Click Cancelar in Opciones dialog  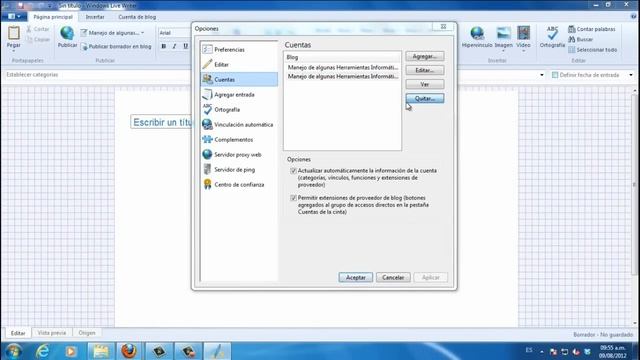click(x=393, y=278)
